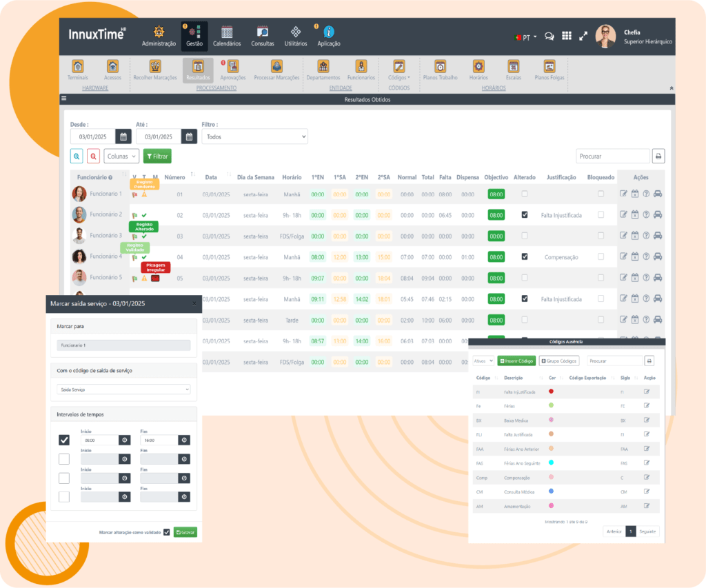Image resolution: width=706 pixels, height=588 pixels.
Task: Go to the Seguinte page of codes
Action: (647, 531)
